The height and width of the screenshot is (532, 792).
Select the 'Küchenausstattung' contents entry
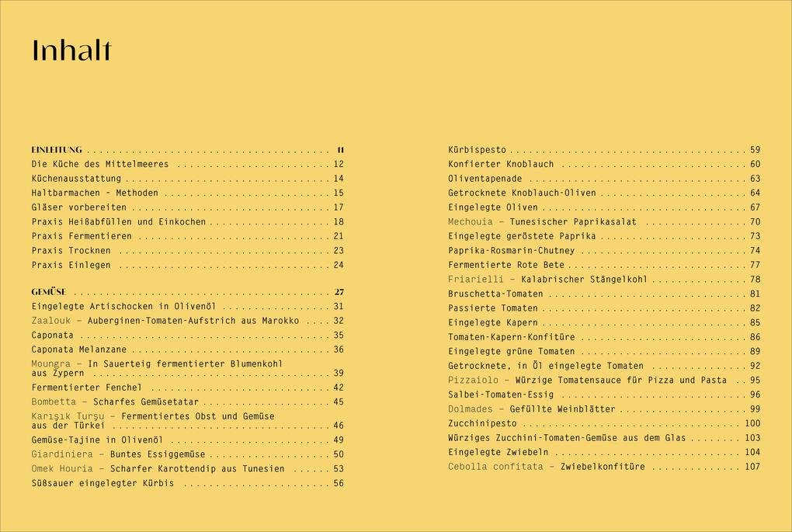click(x=76, y=179)
